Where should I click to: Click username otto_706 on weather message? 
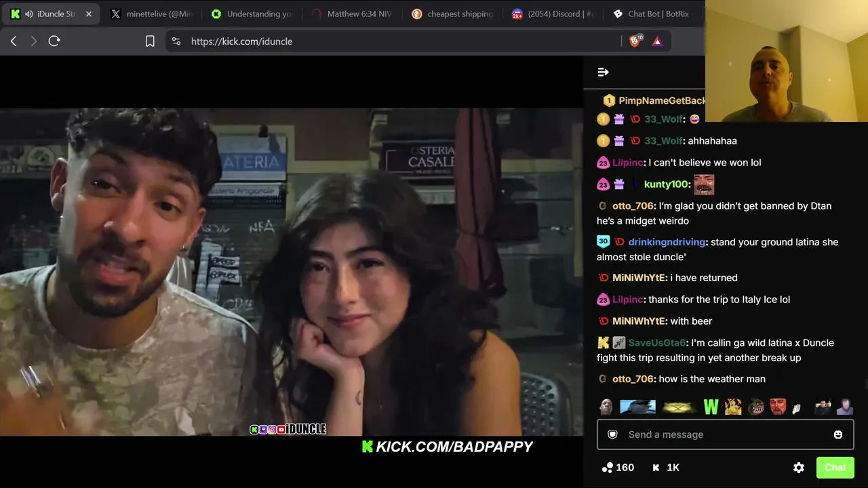633,379
